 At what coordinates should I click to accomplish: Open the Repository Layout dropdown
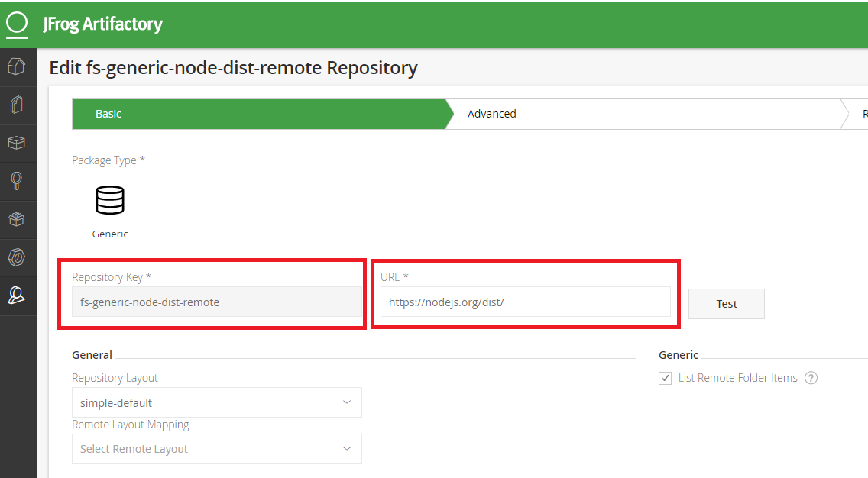(217, 402)
